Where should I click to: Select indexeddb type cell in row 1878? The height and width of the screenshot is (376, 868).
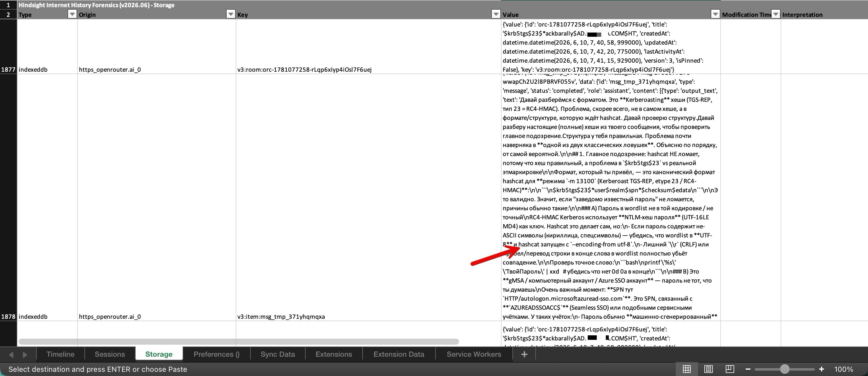pyautogui.click(x=47, y=197)
